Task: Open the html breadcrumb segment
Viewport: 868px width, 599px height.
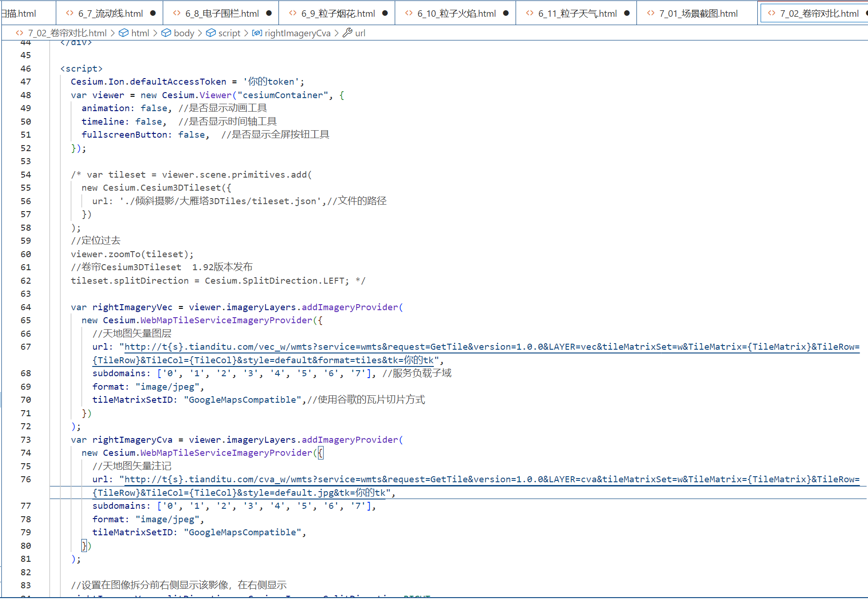Action: pyautogui.click(x=140, y=33)
